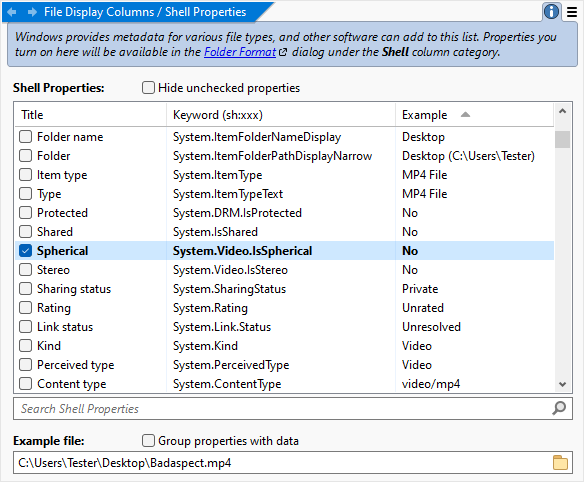
Task: Sort by the Keyword (sh:xxx) column header
Action: 281,115
